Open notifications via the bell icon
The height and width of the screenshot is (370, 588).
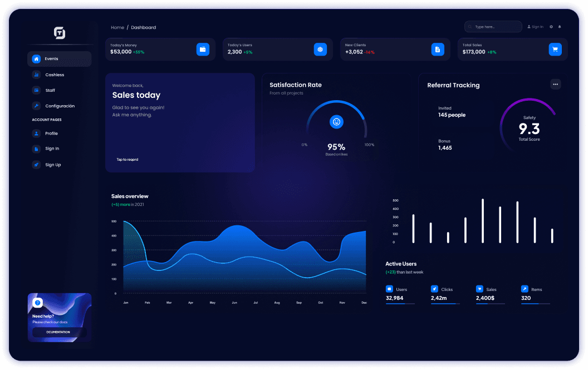tap(560, 27)
